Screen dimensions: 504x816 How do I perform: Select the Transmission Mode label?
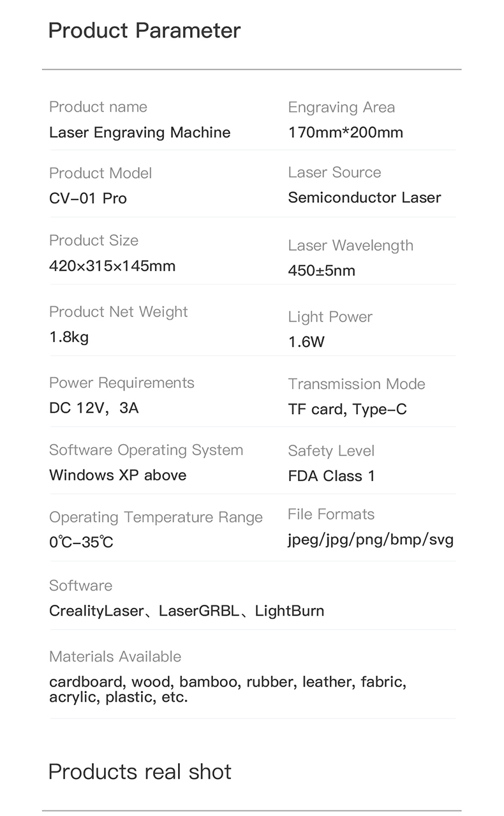(357, 384)
